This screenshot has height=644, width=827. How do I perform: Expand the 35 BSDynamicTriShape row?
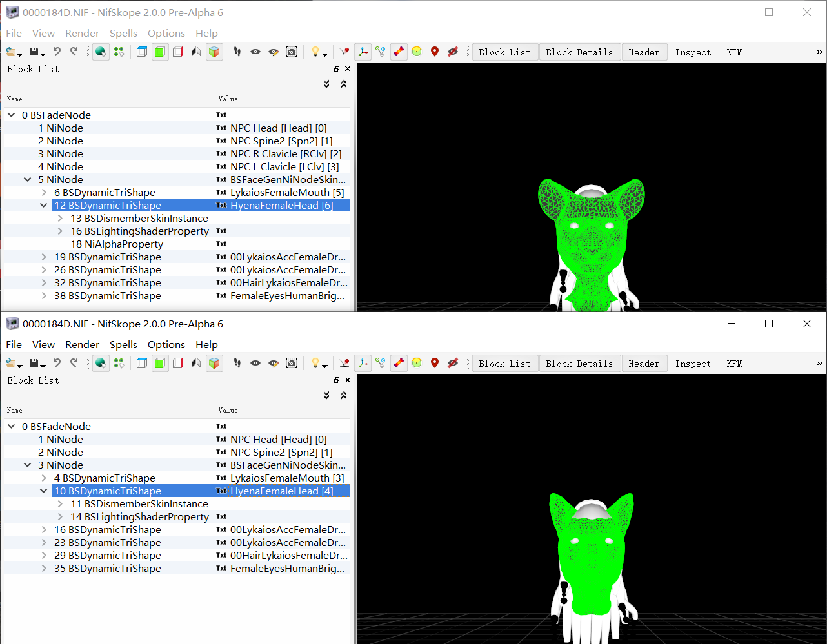44,569
